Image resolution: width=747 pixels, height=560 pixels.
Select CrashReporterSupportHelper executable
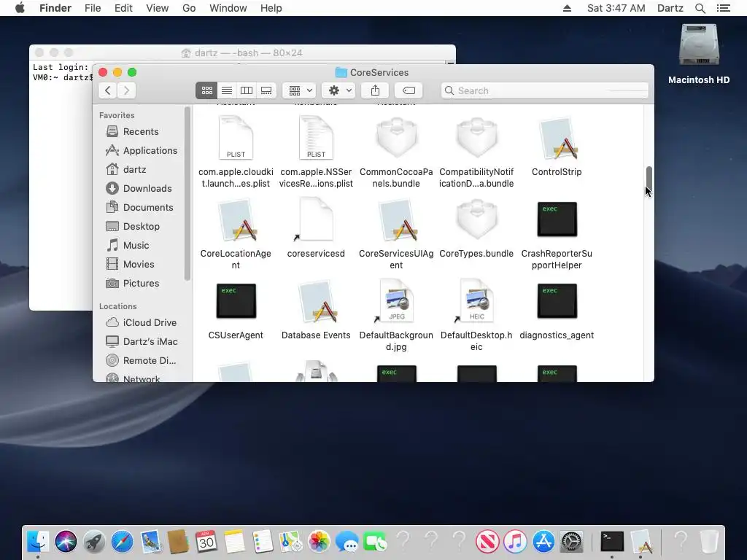pos(557,234)
